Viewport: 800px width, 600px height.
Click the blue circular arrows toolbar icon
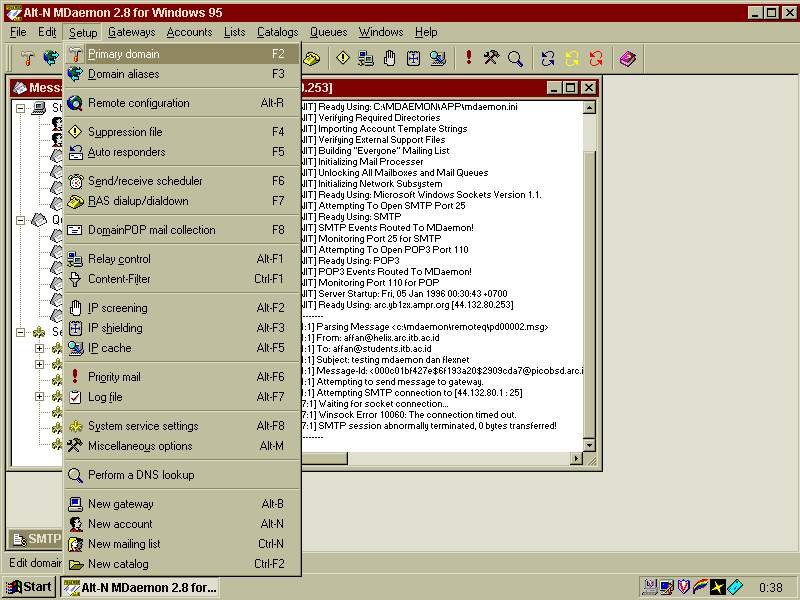547,58
